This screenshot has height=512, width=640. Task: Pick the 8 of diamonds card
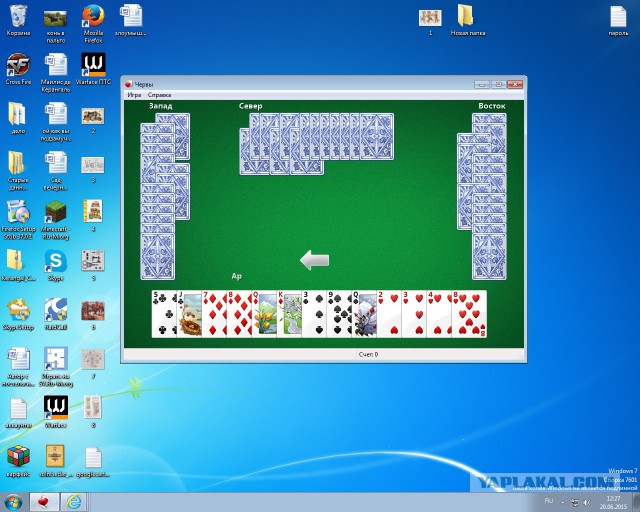239,314
